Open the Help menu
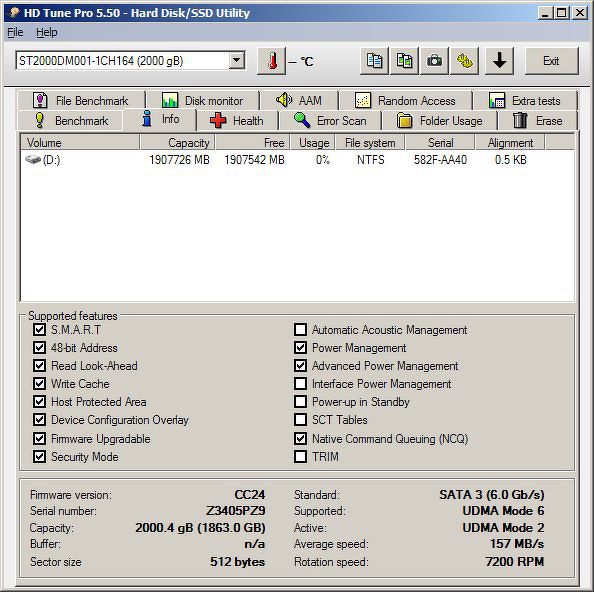594x592 pixels. (x=47, y=33)
